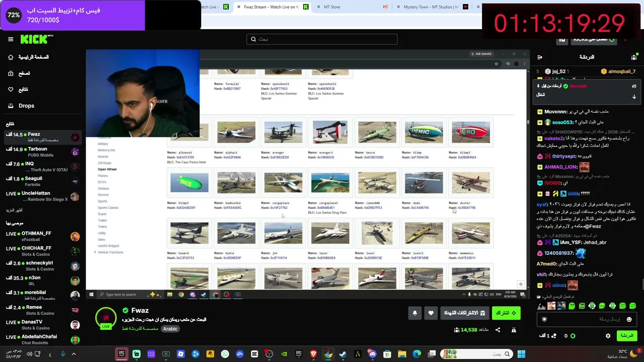
Task: Open Brave browser from the taskbar
Action: coord(313,354)
